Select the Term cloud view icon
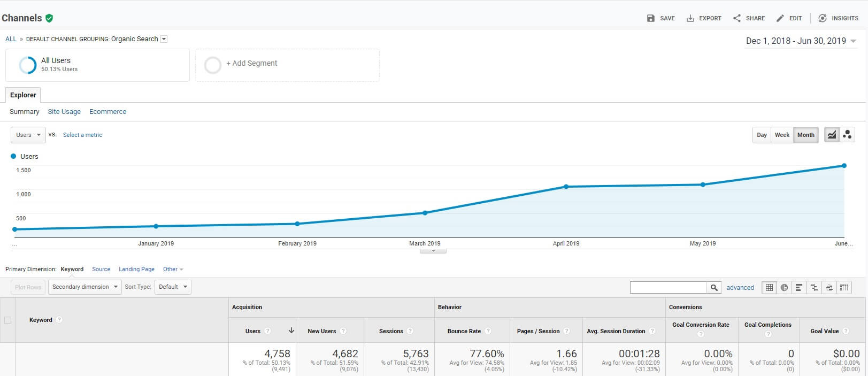Image resolution: width=868 pixels, height=376 pixels. [829, 288]
